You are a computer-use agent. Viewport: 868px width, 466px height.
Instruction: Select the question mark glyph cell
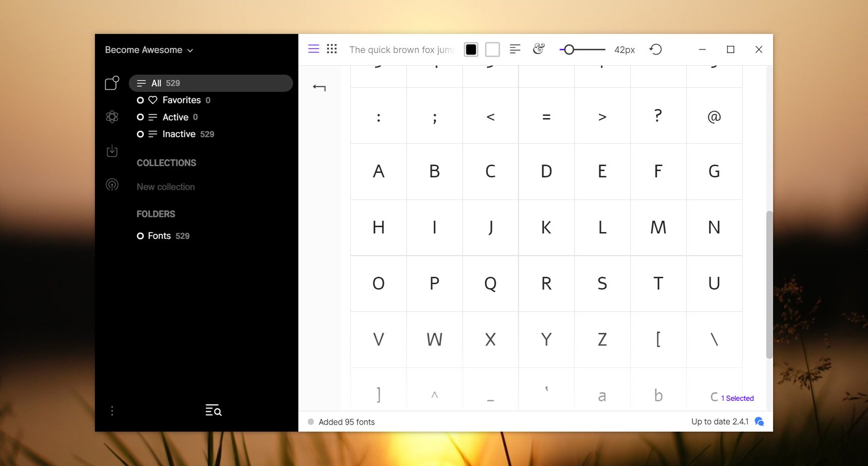click(x=658, y=116)
